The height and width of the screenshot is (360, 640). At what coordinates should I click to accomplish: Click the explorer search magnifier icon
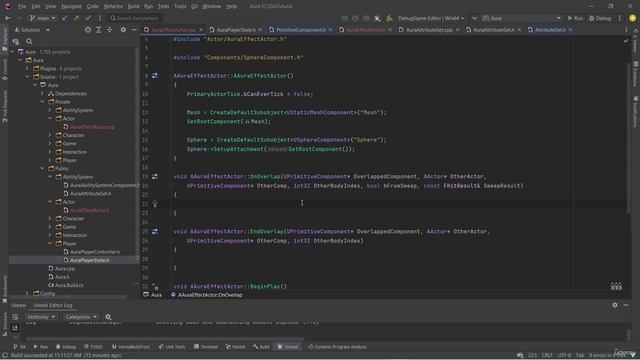point(29,41)
